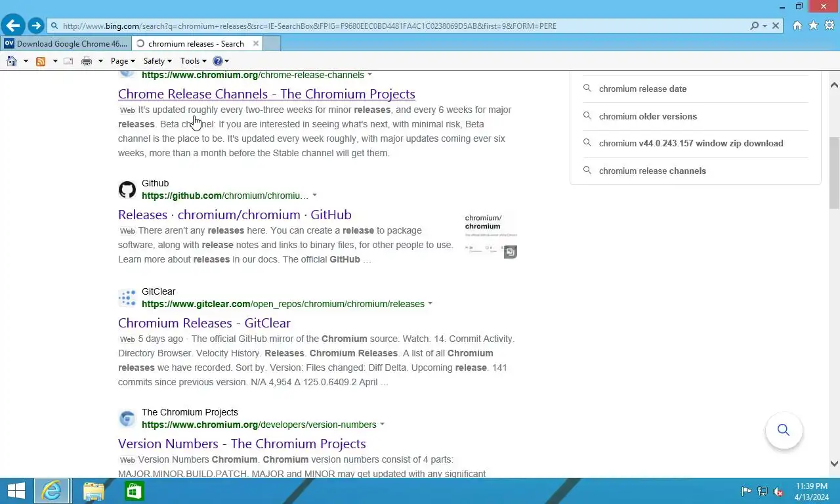
Task: Open Chromium Releases - GitClear link
Action: point(204,323)
